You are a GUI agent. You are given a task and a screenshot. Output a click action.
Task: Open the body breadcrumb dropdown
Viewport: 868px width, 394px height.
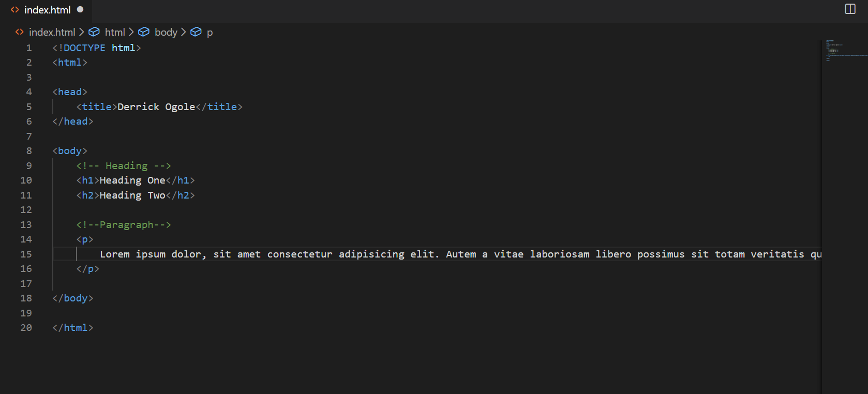pyautogui.click(x=166, y=32)
